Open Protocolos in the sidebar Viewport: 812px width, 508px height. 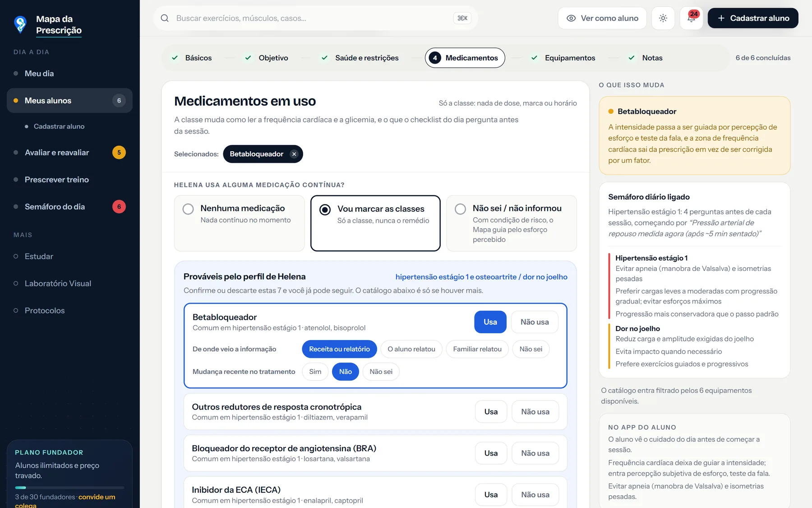[x=69, y=311]
